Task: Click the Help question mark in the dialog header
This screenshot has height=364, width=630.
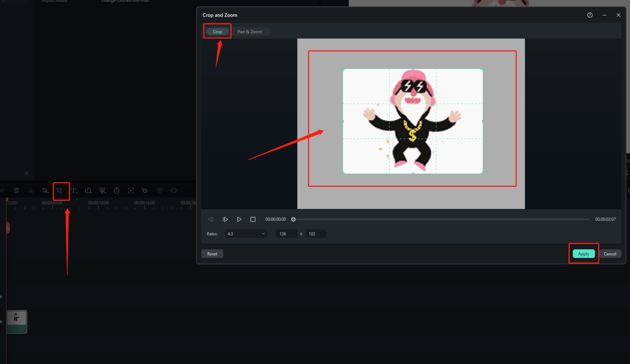Action: 590,15
